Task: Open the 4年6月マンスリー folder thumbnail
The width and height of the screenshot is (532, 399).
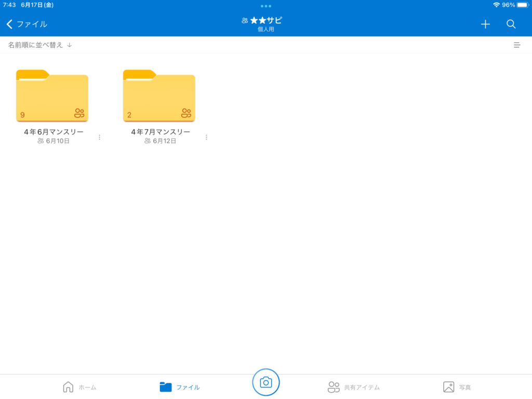Action: 52,96
